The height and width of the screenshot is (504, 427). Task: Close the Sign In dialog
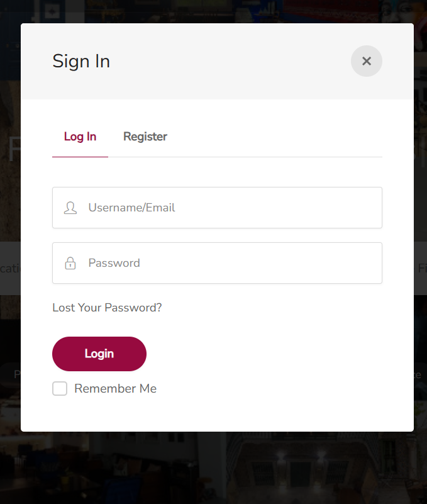point(367,61)
